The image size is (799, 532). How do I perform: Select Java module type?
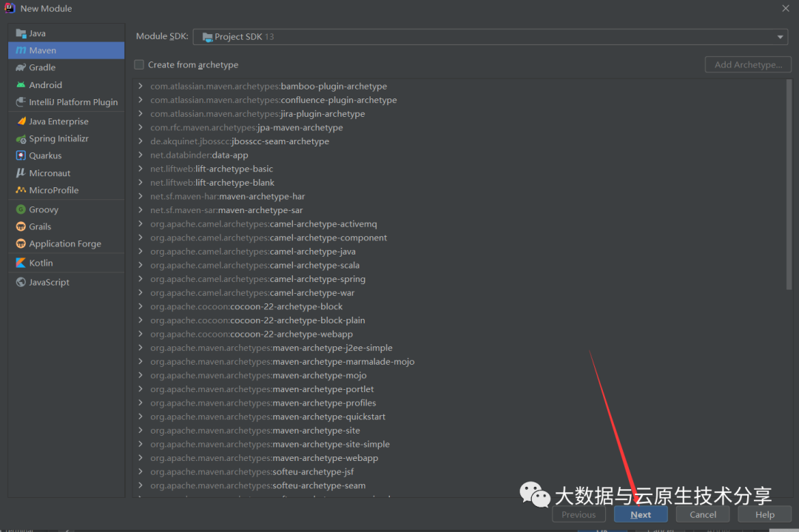point(67,33)
